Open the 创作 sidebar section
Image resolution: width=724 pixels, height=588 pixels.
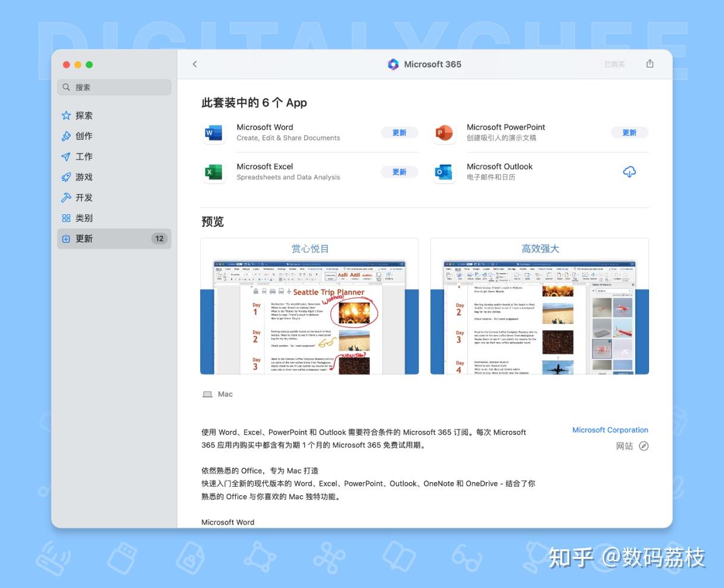tap(114, 136)
